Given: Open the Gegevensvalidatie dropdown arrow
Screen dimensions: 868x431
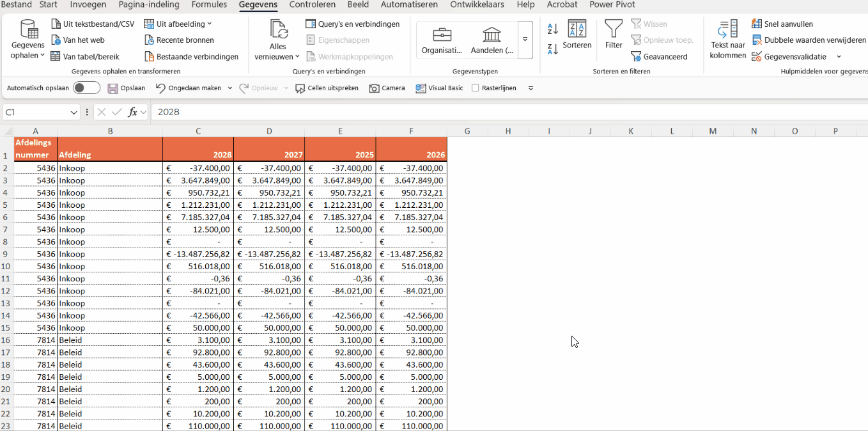Looking at the screenshot, I should (x=839, y=56).
